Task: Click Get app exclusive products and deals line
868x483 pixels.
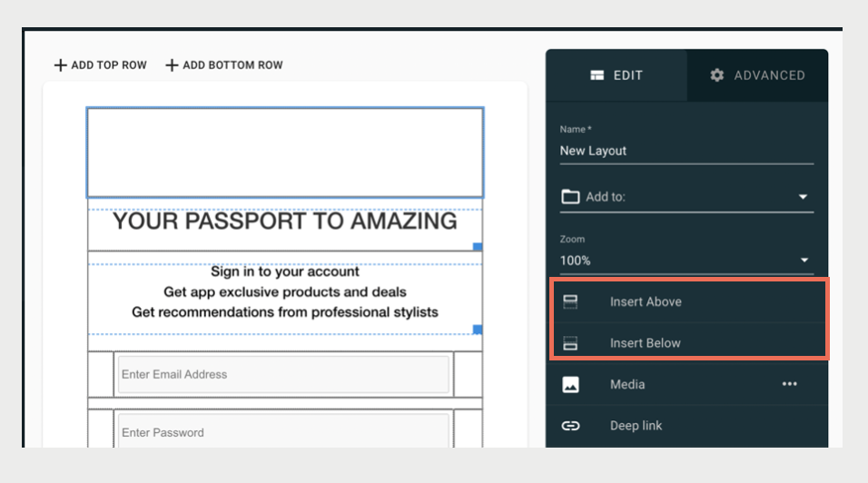Action: coord(285,292)
